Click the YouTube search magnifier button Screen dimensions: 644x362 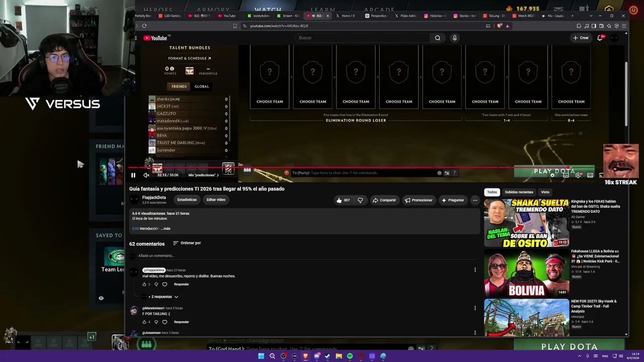(x=438, y=38)
